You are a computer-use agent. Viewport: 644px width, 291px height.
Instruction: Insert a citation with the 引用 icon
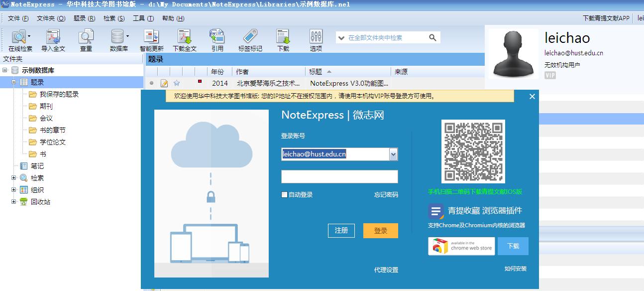[217, 40]
